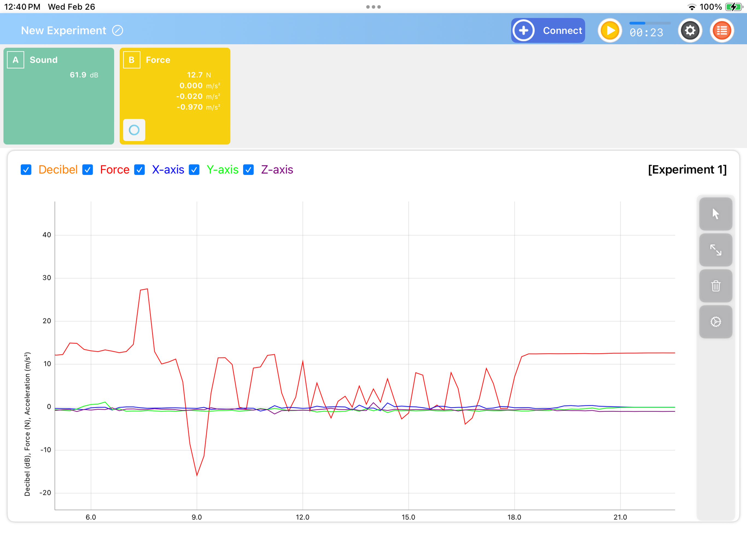Tap the three dots multitasking menu
The image size is (747, 560).
click(x=373, y=7)
